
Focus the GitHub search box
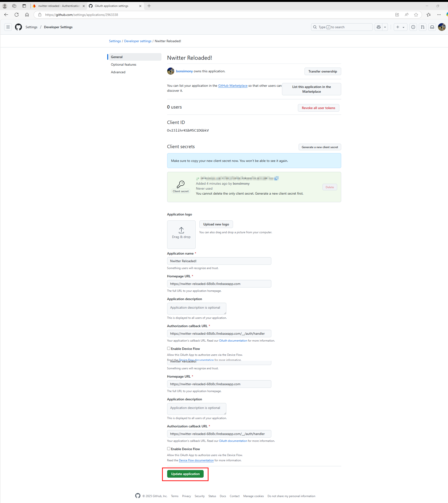tap(342, 27)
